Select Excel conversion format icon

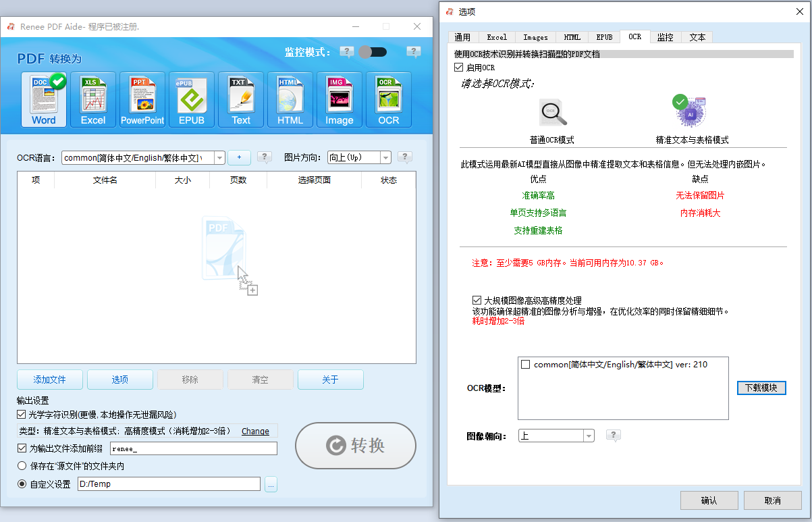[93, 99]
